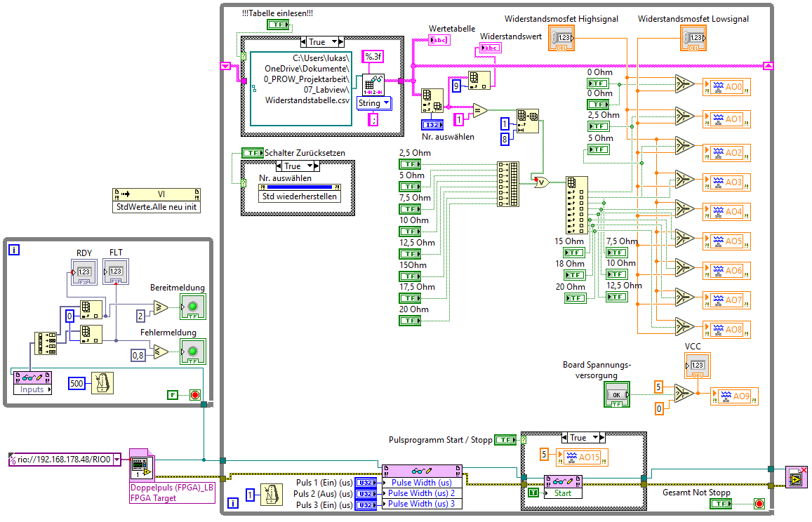This screenshot has height=522, width=812.
Task: Click the AO6 analog output node
Action: pyautogui.click(x=726, y=270)
